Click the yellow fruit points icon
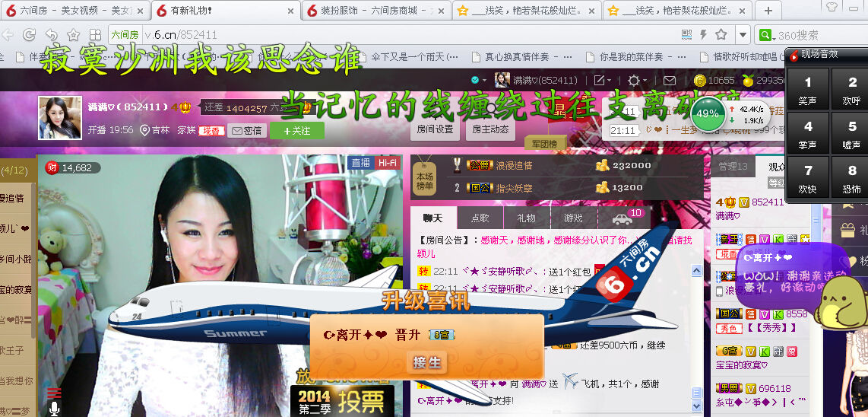 coord(748,81)
